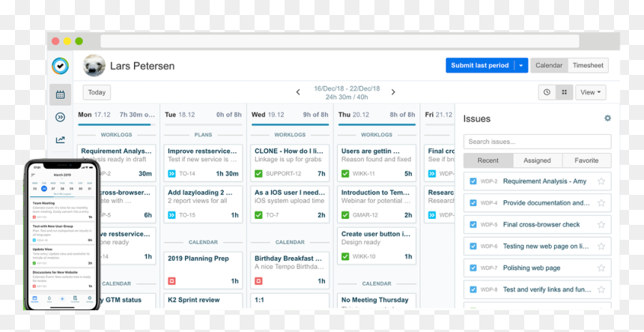Go to the next week with right arrow
Viewport: 644px width, 332px height.
click(x=393, y=92)
